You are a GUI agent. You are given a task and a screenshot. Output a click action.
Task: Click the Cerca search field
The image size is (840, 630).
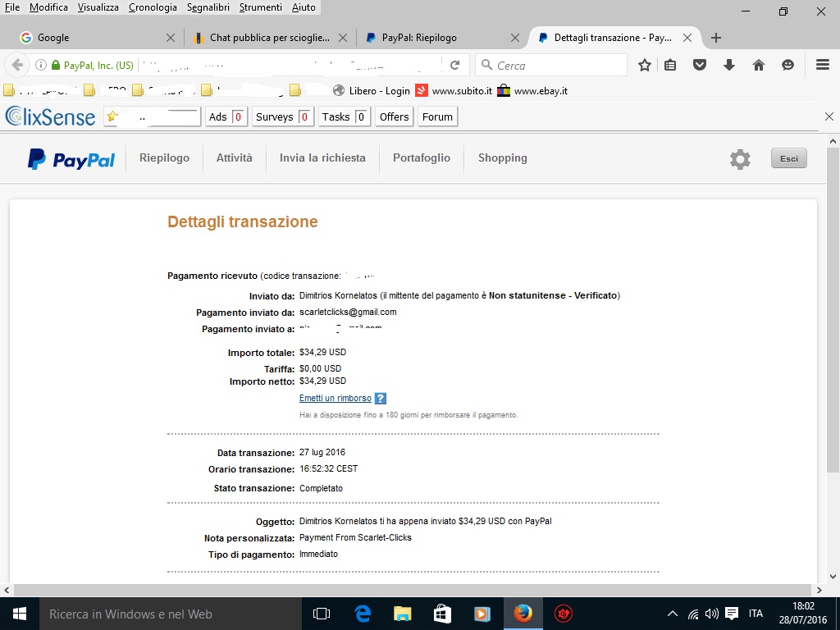pos(551,66)
